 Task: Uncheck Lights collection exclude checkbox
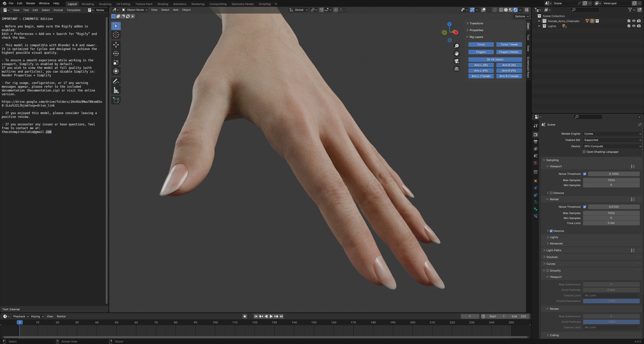pos(629,26)
